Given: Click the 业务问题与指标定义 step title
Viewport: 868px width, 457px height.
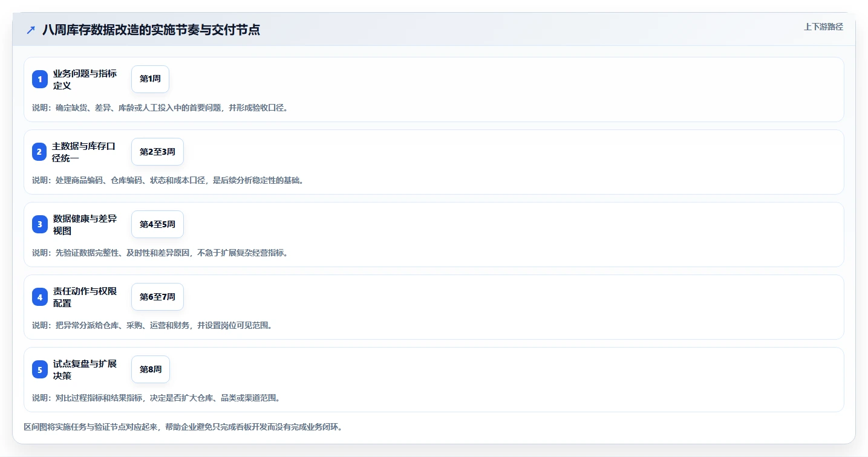Looking at the screenshot, I should 85,79.
